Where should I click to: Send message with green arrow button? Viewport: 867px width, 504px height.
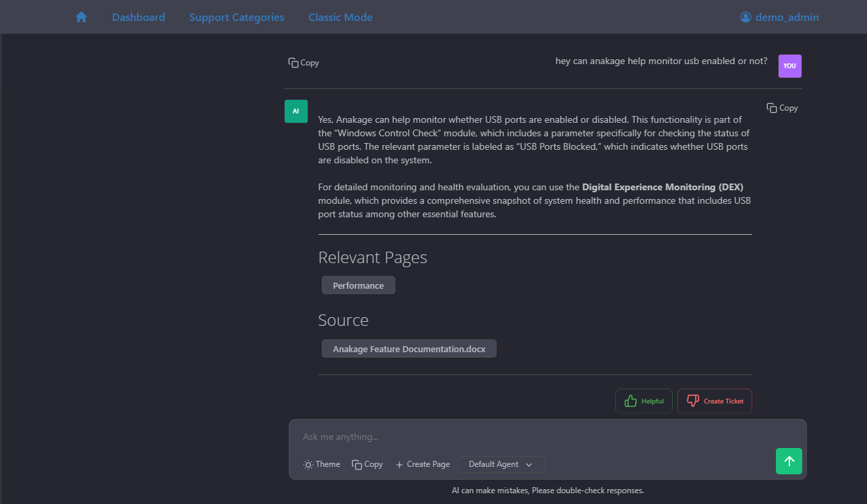(789, 461)
